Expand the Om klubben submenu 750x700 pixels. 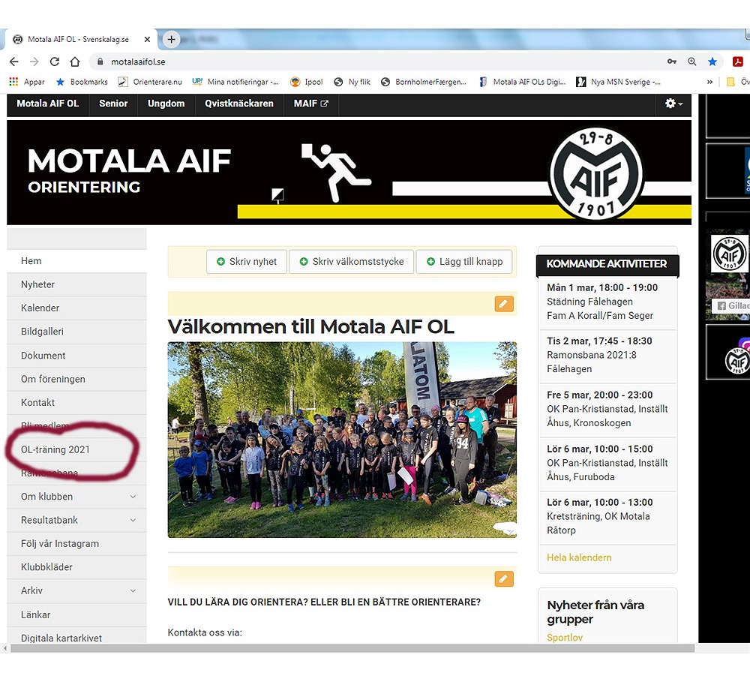133,497
